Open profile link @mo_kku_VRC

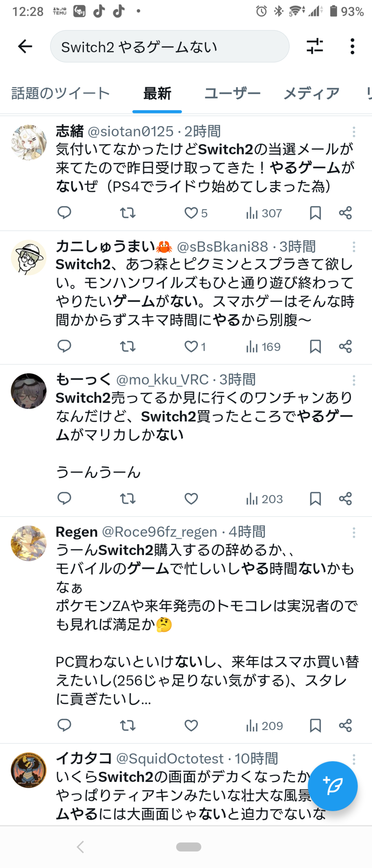click(x=162, y=380)
